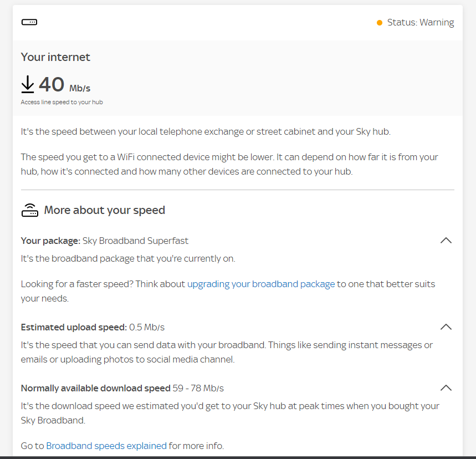Click the divider line below the speed description
This screenshot has width=476, height=459.
[x=238, y=188]
